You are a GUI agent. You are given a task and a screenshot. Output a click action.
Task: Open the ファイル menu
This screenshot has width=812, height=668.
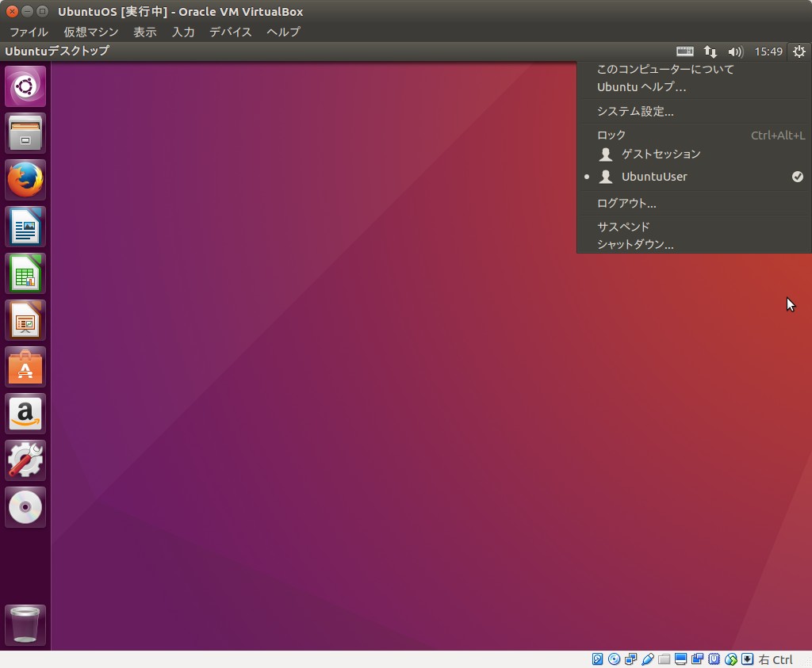(29, 32)
